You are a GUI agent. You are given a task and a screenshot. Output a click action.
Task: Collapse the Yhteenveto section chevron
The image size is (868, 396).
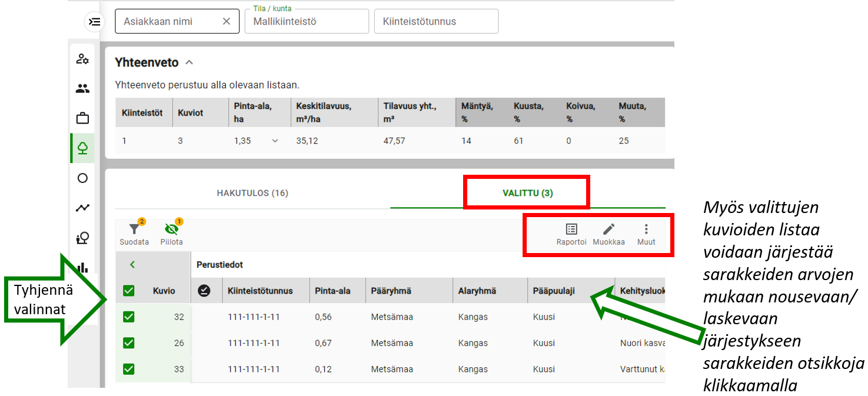tap(189, 62)
